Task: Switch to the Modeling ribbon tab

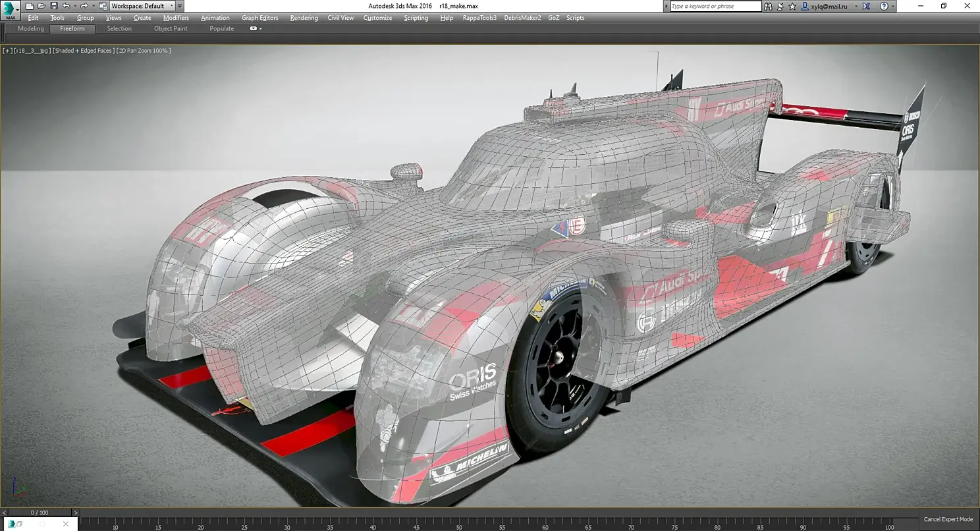Action: 30,29
